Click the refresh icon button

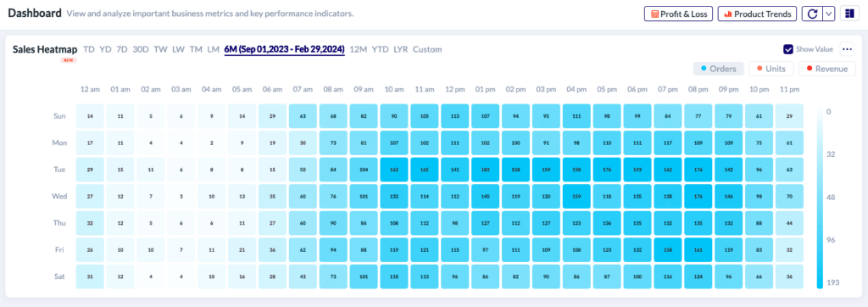point(812,14)
